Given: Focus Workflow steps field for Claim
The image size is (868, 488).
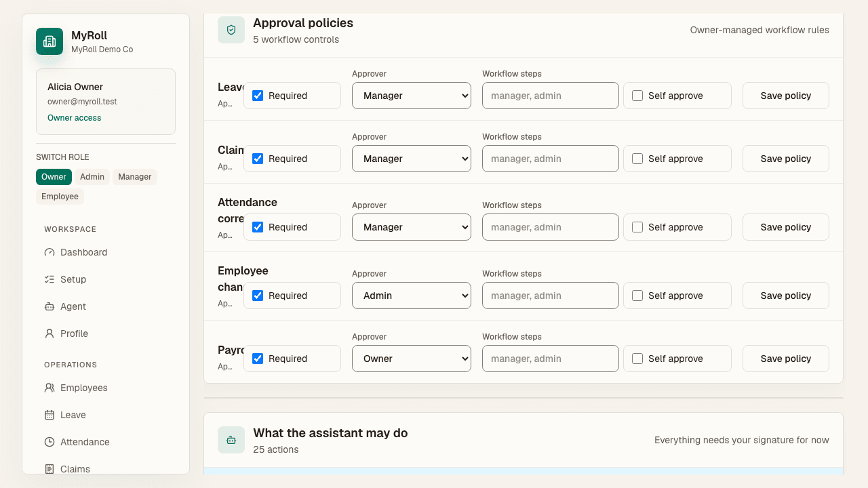Looking at the screenshot, I should [x=551, y=159].
